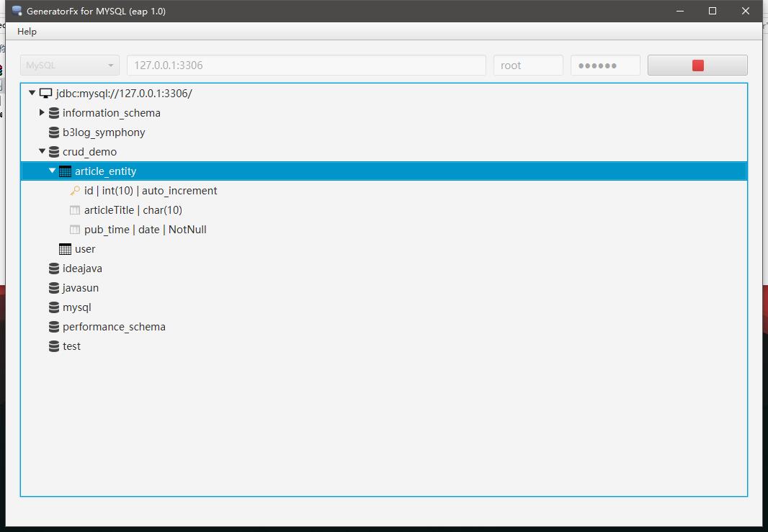Click column icon beside articleTitle
This screenshot has width=768, height=532.
pyautogui.click(x=75, y=210)
